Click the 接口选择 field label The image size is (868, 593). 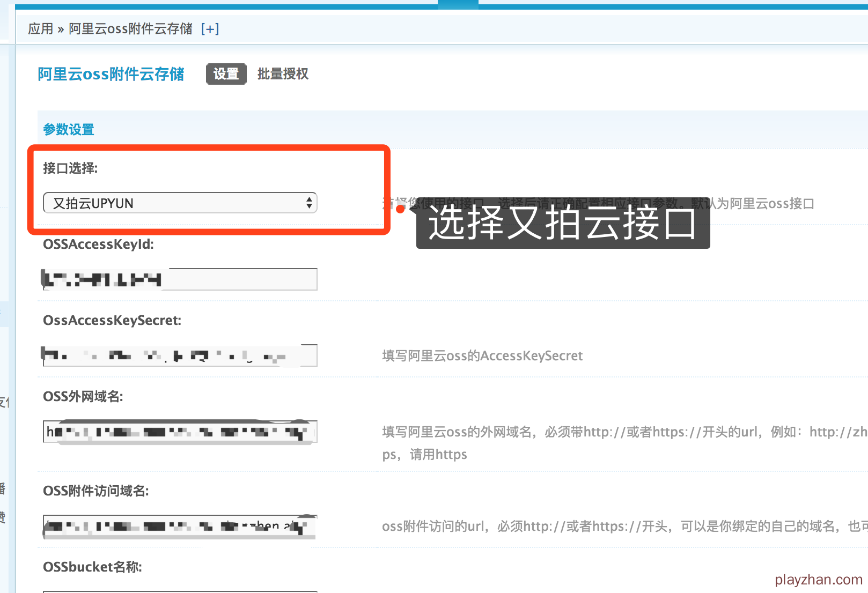pyautogui.click(x=70, y=168)
